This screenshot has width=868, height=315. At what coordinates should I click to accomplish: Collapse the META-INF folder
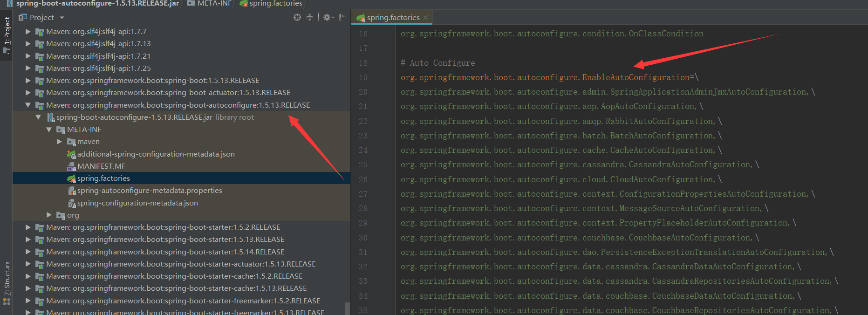click(49, 129)
